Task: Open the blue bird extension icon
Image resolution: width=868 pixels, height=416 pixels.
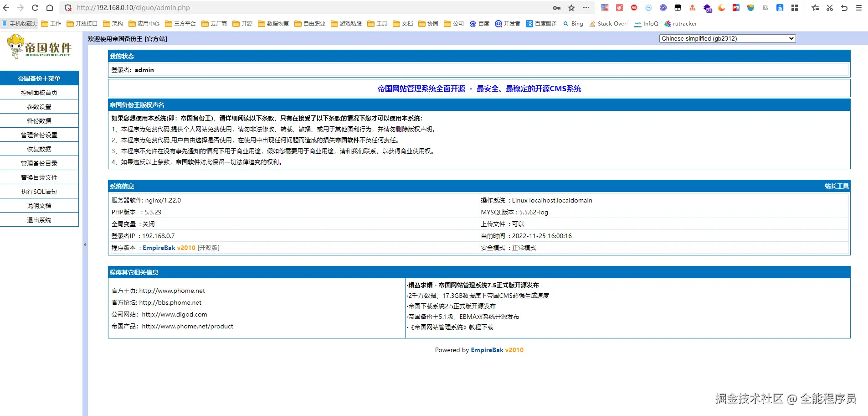Action: [780, 8]
